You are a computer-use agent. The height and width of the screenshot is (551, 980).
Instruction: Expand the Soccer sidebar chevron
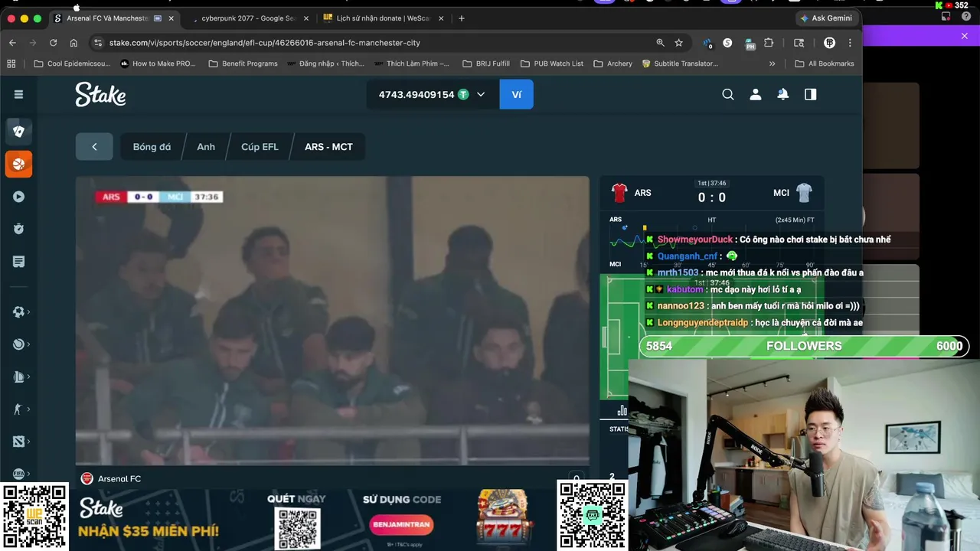click(x=29, y=312)
